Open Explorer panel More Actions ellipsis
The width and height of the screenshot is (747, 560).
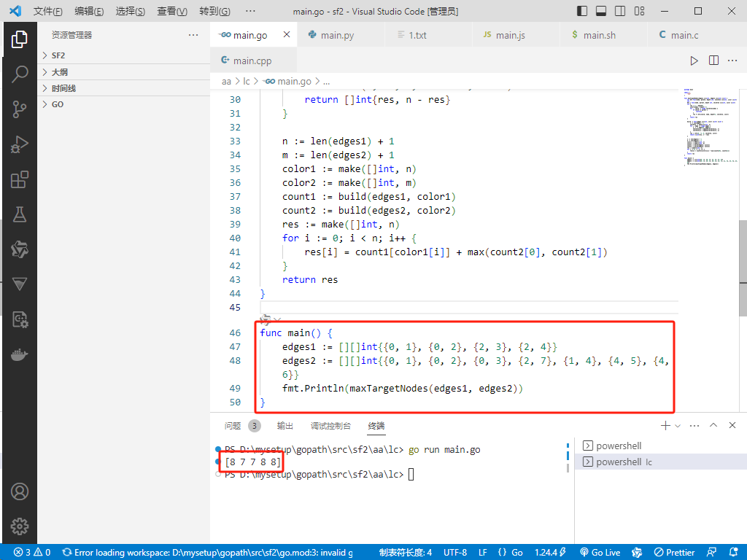(193, 35)
